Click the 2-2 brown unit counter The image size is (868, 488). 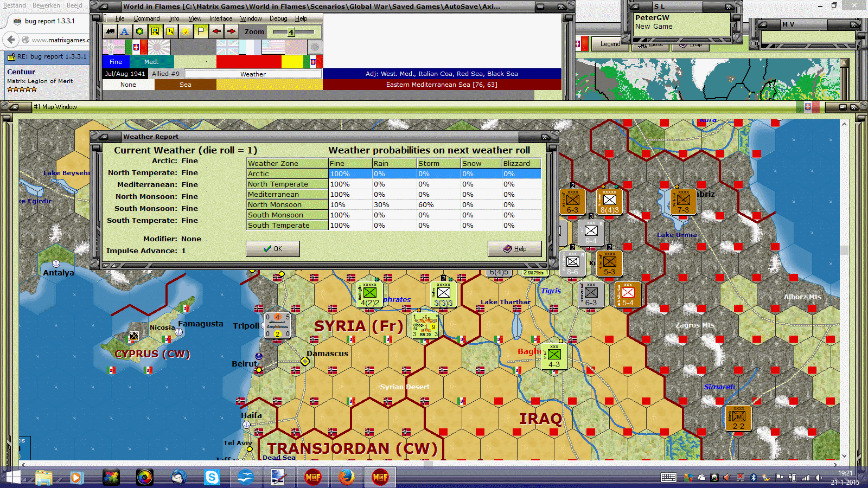tap(738, 418)
